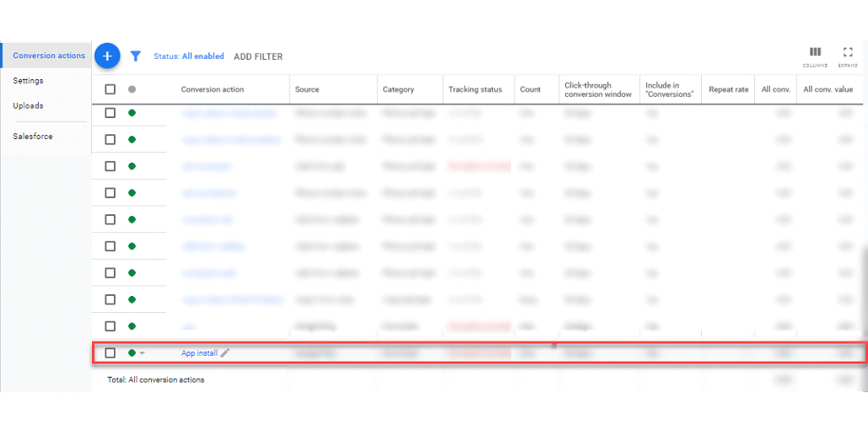Select the checkbox of the first table row
The image size is (868, 425).
[x=111, y=113]
